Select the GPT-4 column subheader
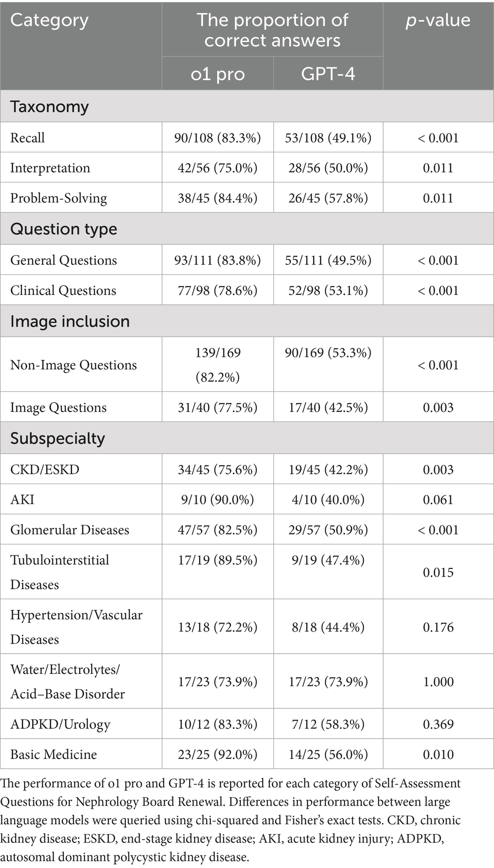Viewport: 494px width, 868px height. pos(328,74)
